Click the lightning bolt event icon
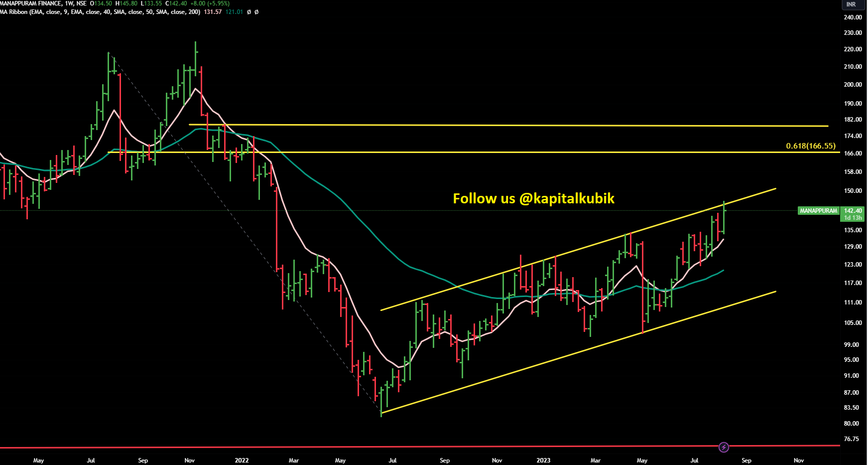 [x=724, y=447]
